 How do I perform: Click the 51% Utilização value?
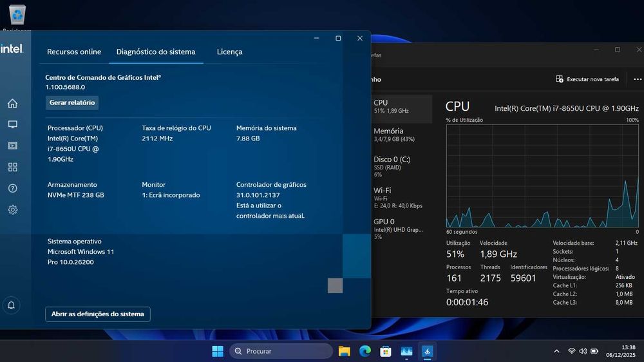455,254
